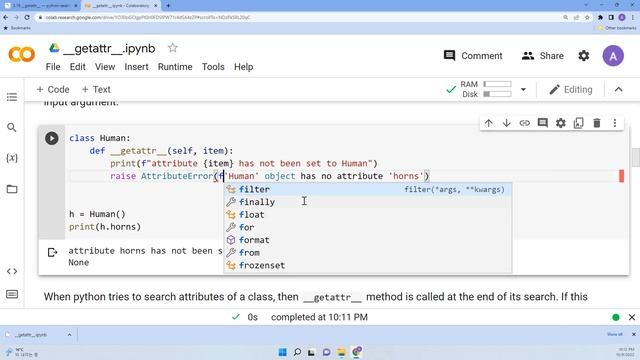640x360 pixels.
Task: Go to Colab home logo
Action: (22, 54)
